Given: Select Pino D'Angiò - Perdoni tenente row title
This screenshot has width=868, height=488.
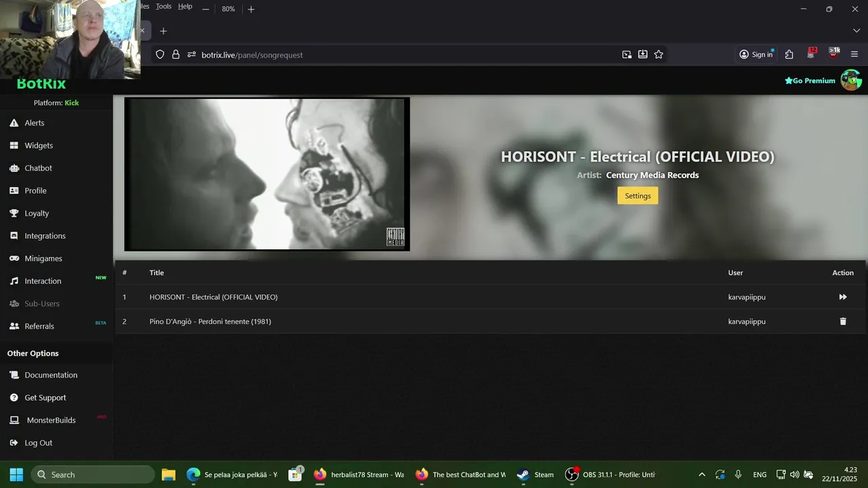Looking at the screenshot, I should (210, 321).
